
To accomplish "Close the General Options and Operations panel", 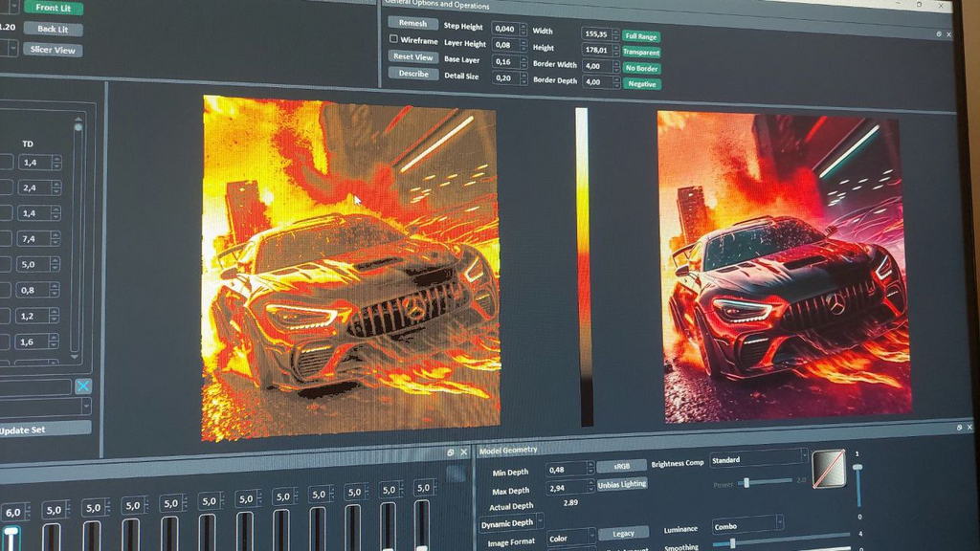I will click(948, 34).
